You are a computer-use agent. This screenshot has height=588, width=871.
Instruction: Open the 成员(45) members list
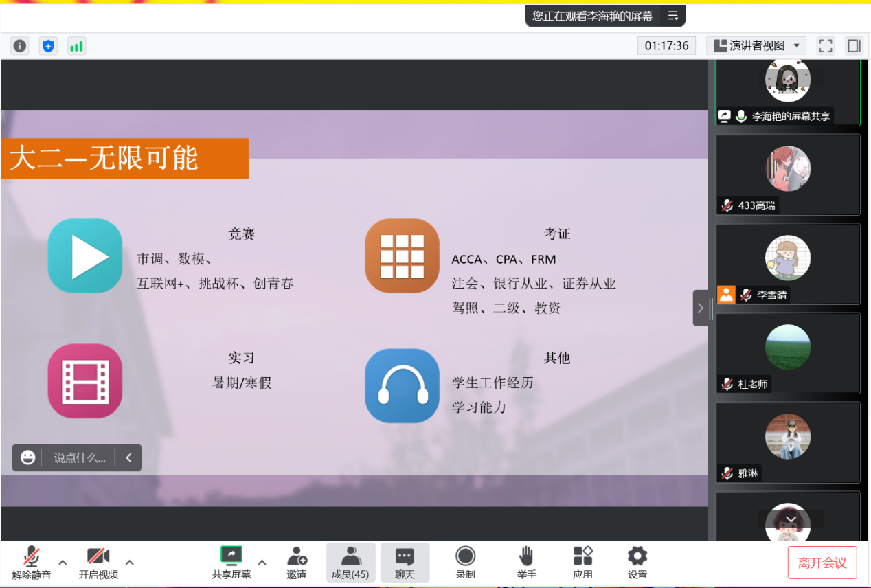click(350, 563)
